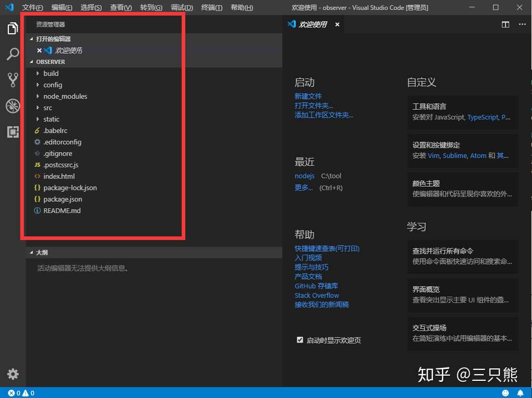Open the Manage gear at activity bar bottom
Image resolution: width=532 pixels, height=398 pixels.
(x=12, y=374)
